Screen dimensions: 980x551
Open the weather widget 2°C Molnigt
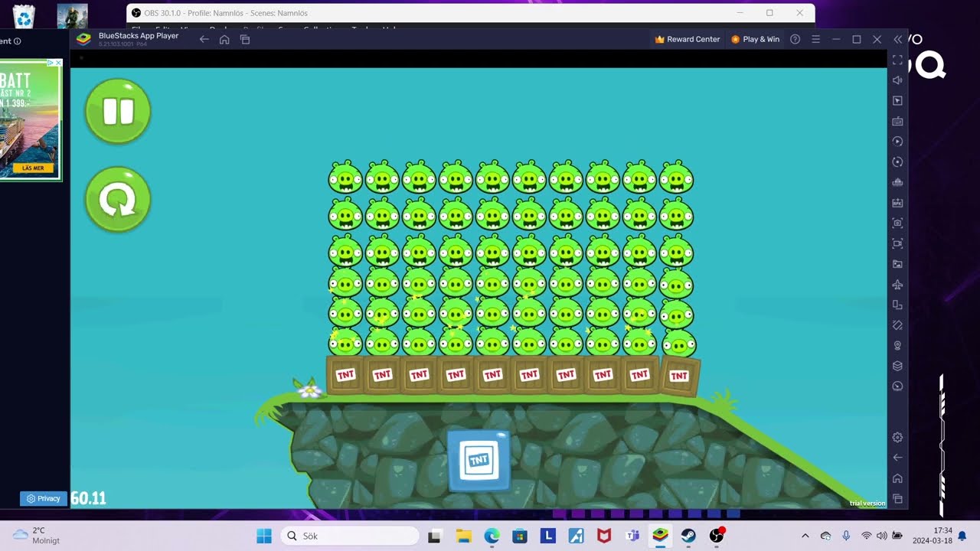click(36, 535)
